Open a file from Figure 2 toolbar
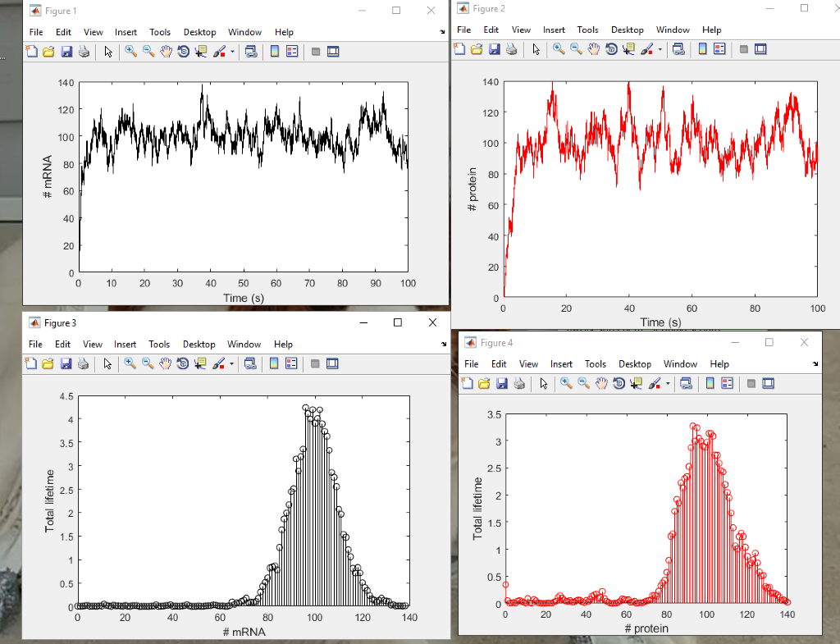 pyautogui.click(x=476, y=49)
